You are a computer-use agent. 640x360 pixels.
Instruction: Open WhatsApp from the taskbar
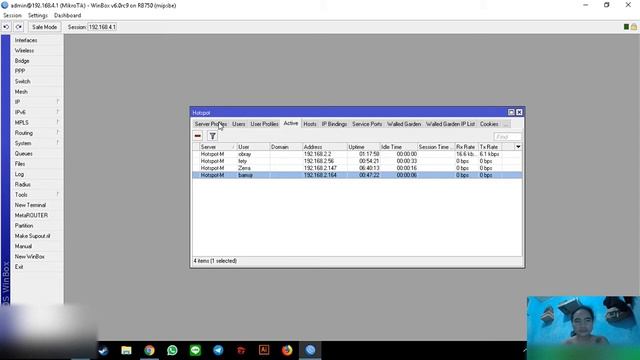[172, 350]
